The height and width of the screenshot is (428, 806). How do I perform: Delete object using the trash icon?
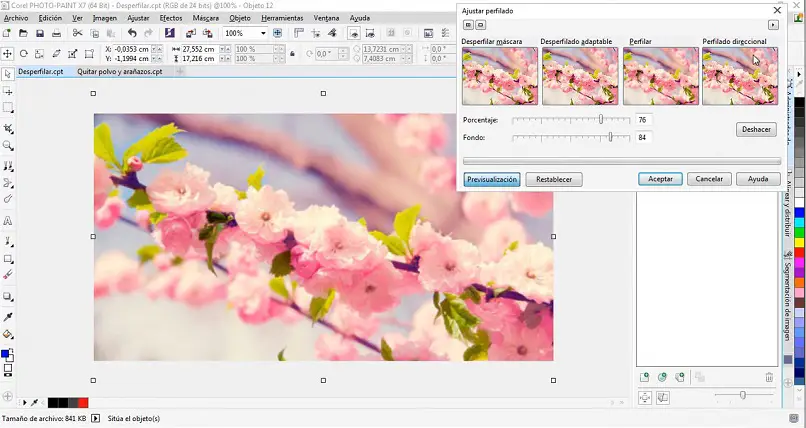coord(769,377)
